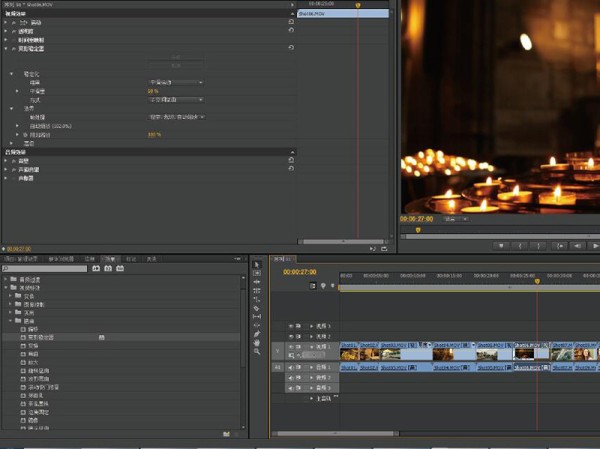Viewport: 600px width, 449px height.
Task: Toggle the Motion effect fx switch
Action: pyautogui.click(x=14, y=23)
